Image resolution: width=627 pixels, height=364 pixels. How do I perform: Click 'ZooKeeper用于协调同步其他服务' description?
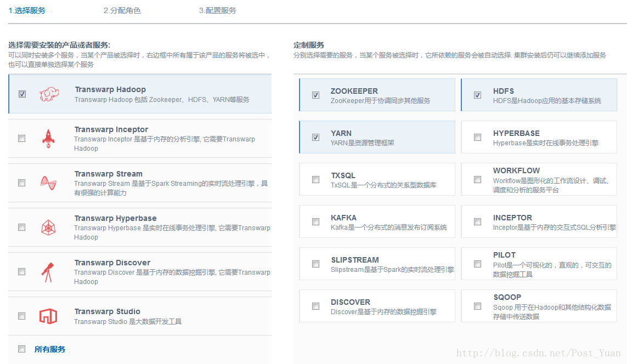pos(380,101)
